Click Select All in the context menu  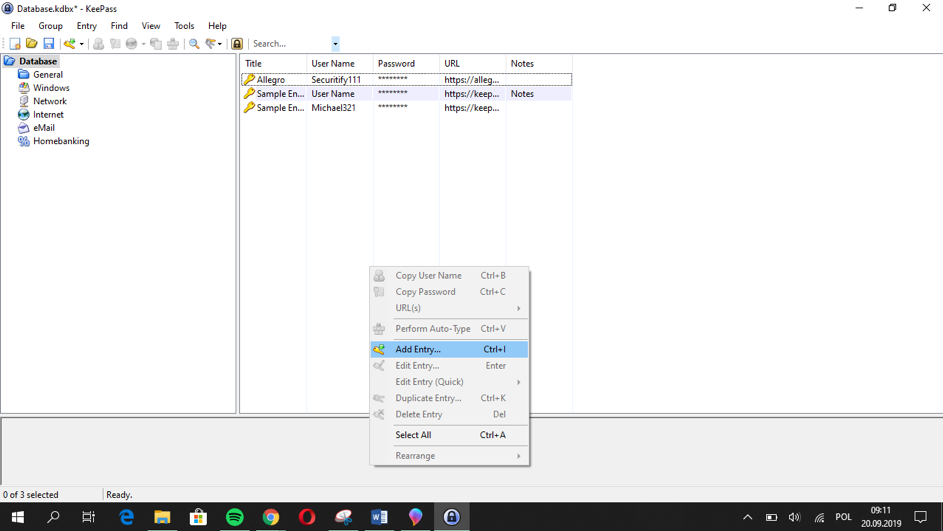click(x=449, y=435)
